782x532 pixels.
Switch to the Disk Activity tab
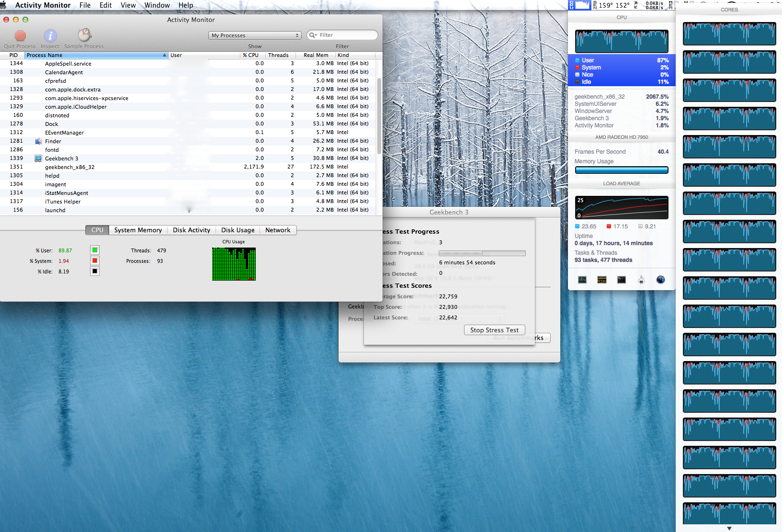(x=192, y=230)
